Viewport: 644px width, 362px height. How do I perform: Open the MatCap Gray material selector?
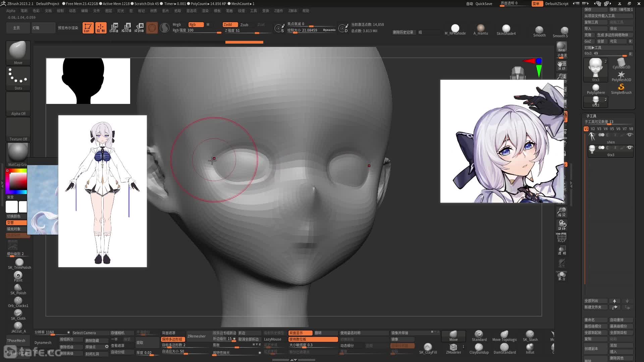click(18, 155)
